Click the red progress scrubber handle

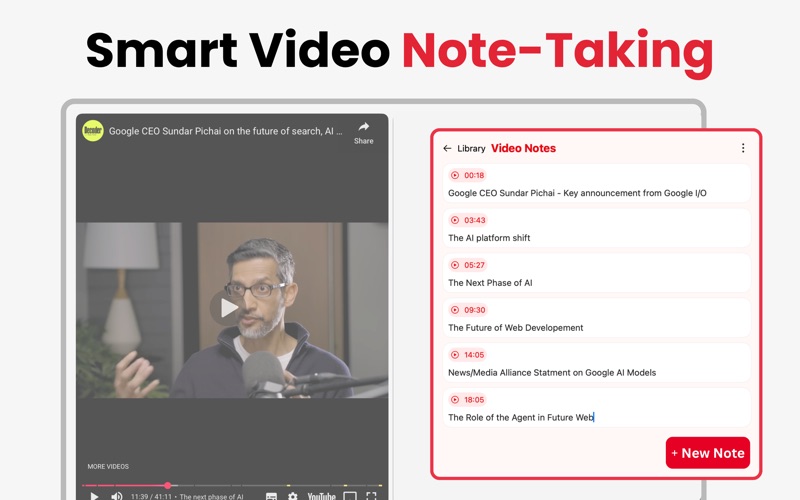(167, 485)
